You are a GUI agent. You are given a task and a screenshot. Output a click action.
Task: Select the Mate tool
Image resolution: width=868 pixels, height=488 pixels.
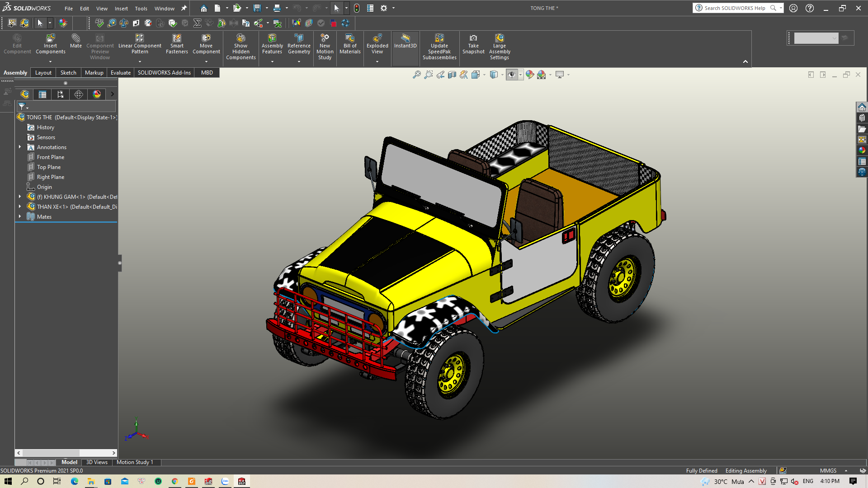click(75, 43)
